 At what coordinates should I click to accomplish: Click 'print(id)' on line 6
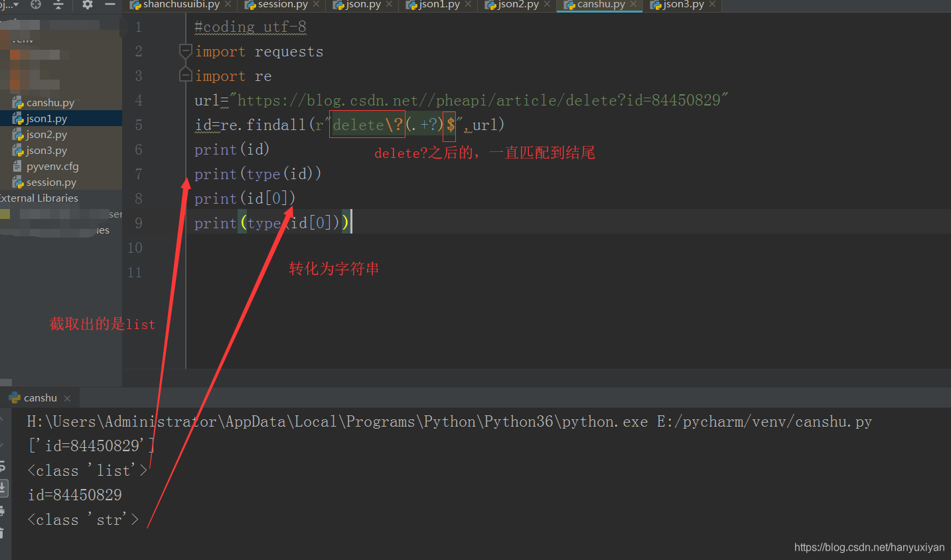click(232, 149)
